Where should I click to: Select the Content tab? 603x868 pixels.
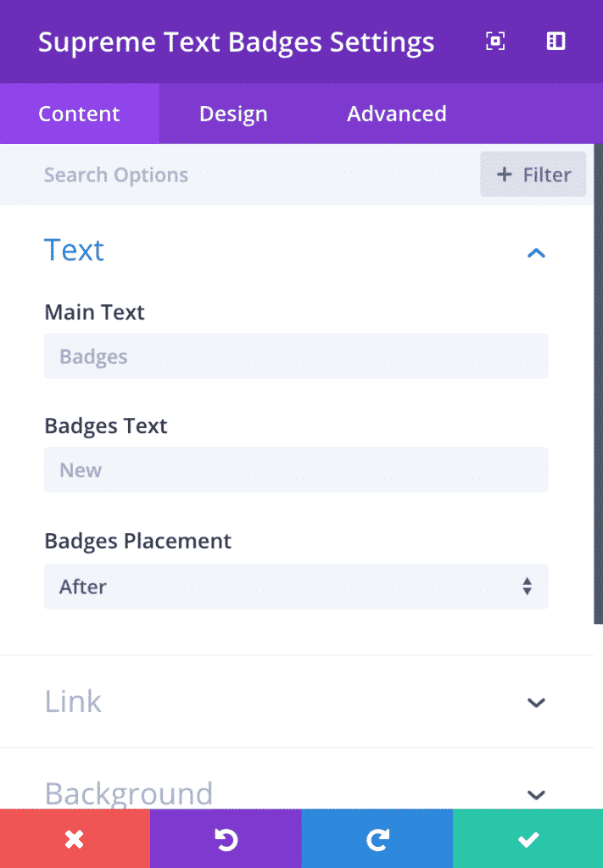[x=79, y=113]
